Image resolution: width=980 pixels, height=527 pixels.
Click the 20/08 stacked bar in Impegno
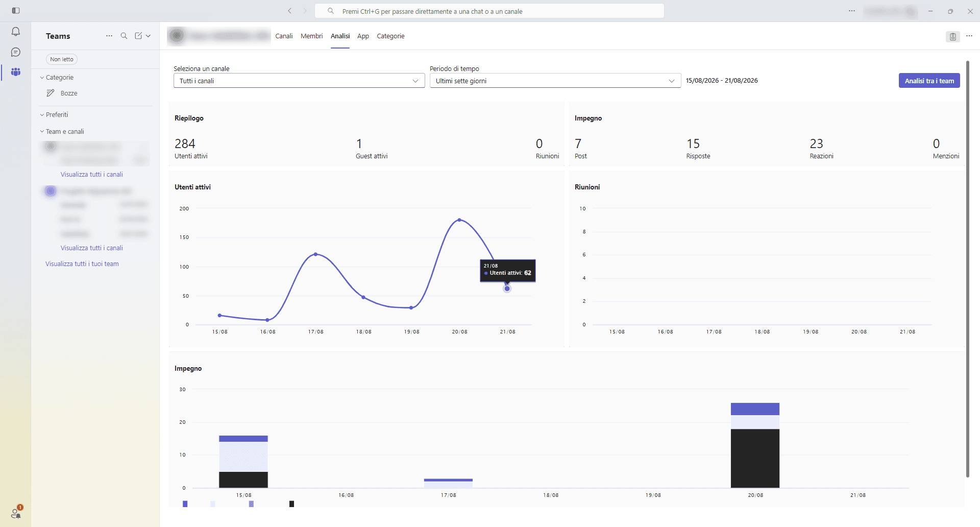(755, 445)
